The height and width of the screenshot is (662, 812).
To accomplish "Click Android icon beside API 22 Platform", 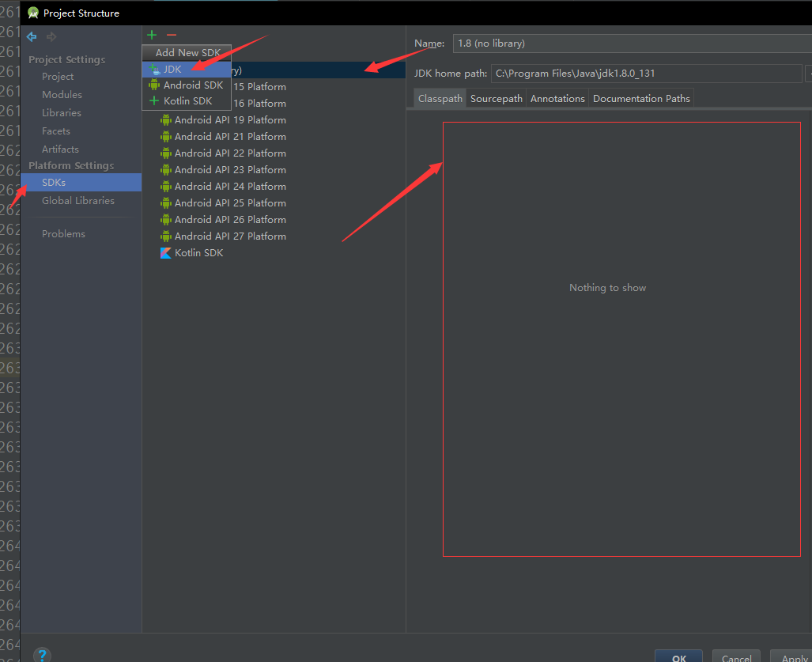I will [166, 153].
